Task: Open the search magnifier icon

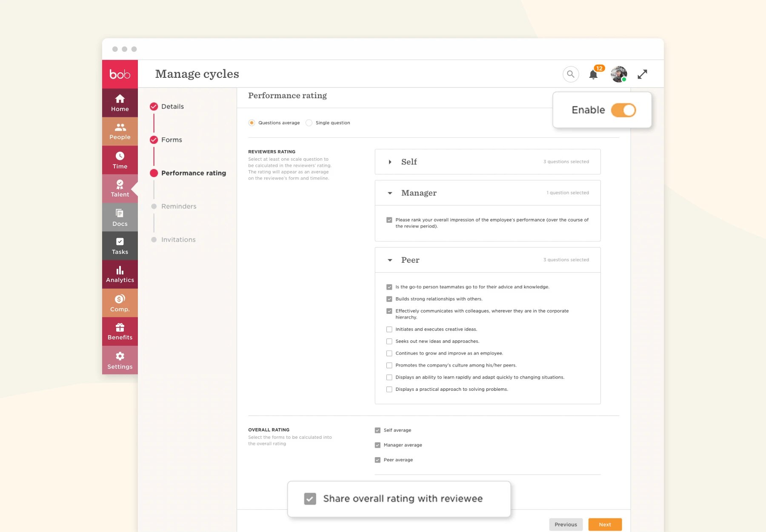Action: [x=571, y=74]
